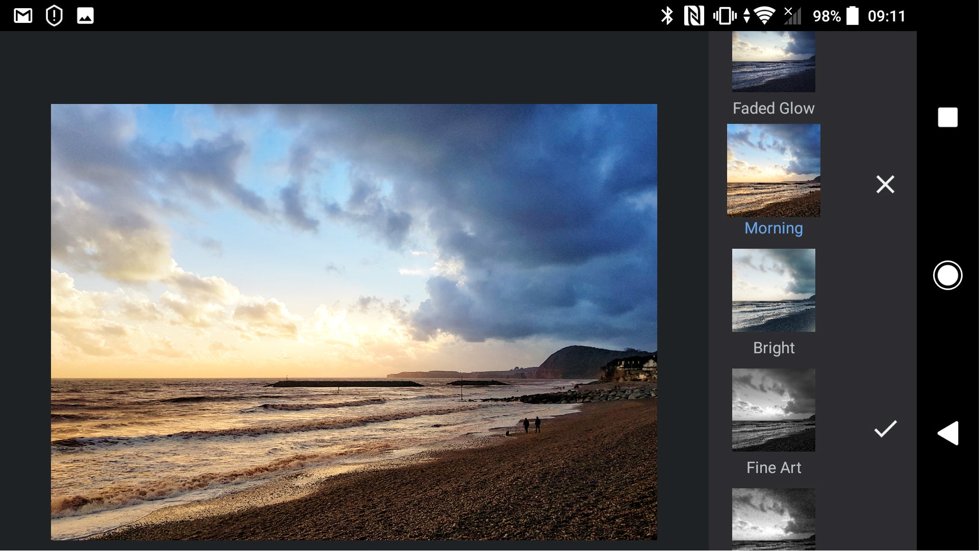Tap the 09:11 clock in status bar
The width and height of the screenshot is (980, 551).
coord(887,16)
